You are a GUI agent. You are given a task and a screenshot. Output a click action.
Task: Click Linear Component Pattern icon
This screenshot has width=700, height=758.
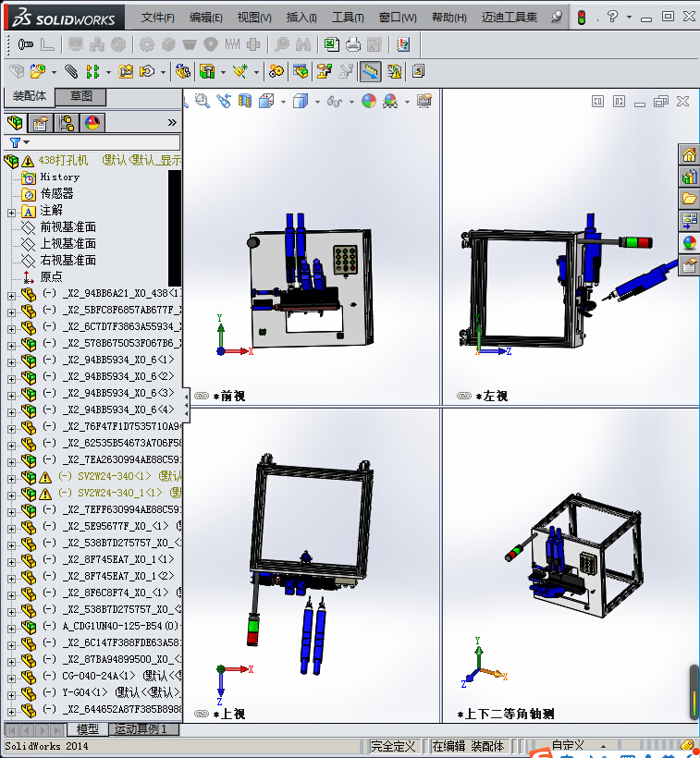(92, 71)
